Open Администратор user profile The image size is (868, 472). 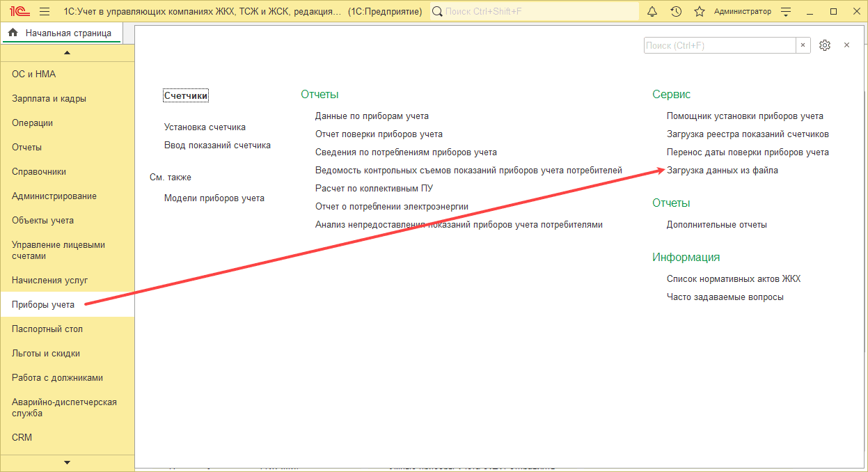click(742, 12)
